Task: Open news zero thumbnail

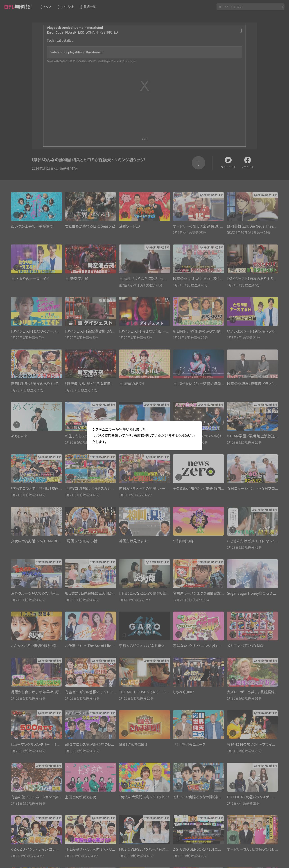Action: tap(199, 469)
